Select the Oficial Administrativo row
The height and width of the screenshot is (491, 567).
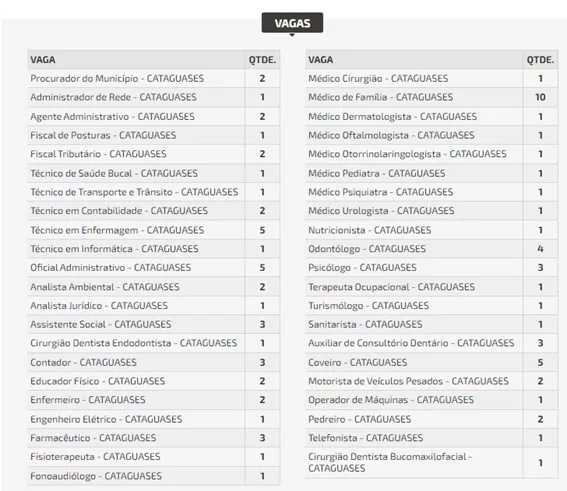[154, 268]
